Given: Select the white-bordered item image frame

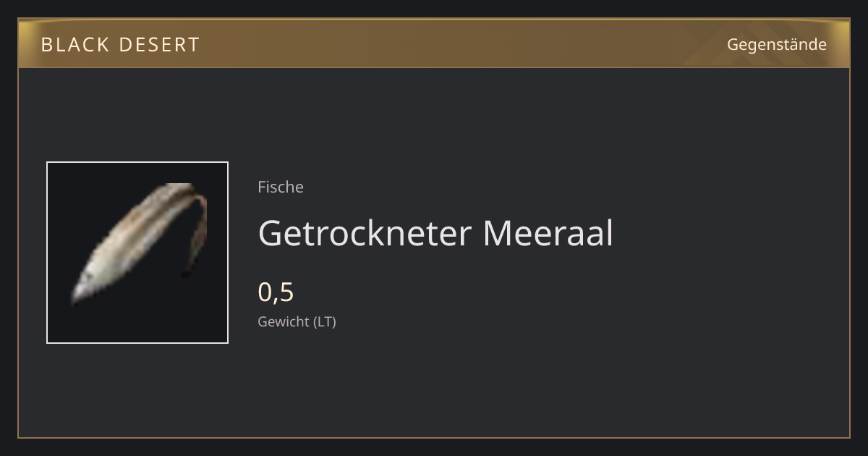Looking at the screenshot, I should coord(137,253).
